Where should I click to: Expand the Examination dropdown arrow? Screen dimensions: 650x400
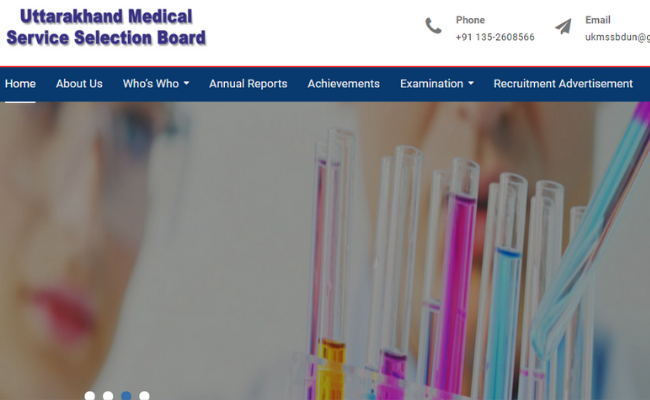click(471, 83)
